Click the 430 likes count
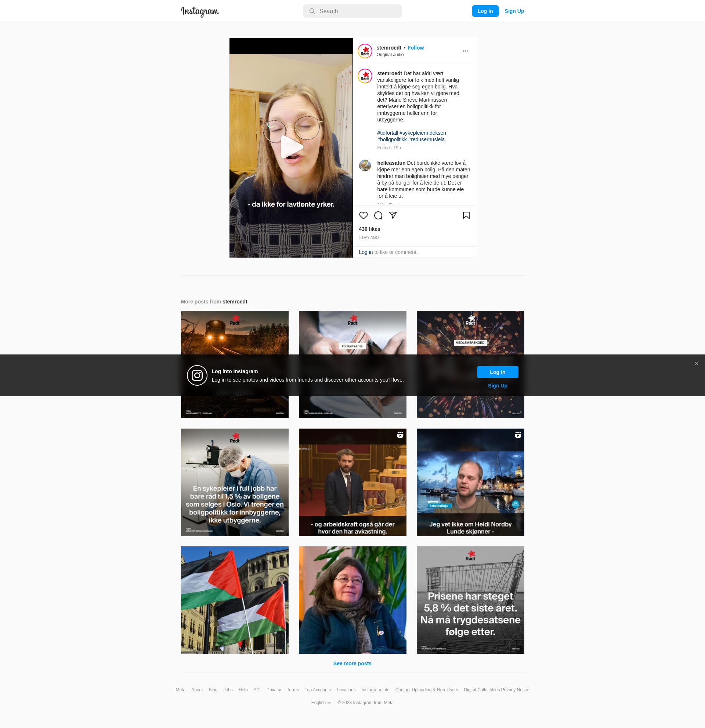The width and height of the screenshot is (705, 728). point(369,229)
